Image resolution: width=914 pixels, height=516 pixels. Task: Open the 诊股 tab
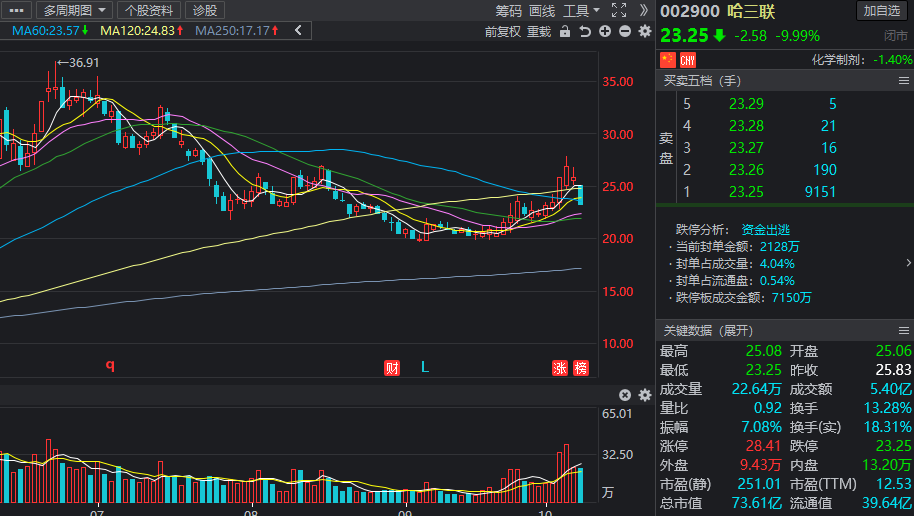[x=205, y=10]
